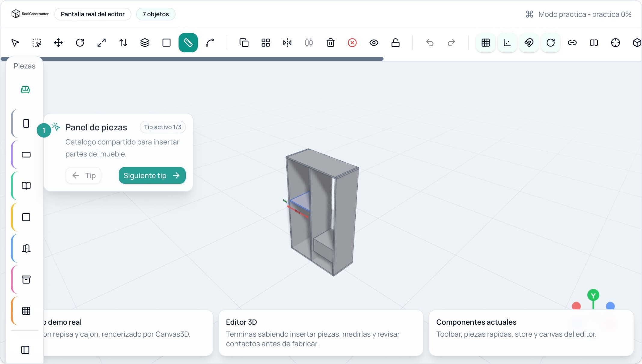The width and height of the screenshot is (642, 364).
Task: Toggle the eye visibility icon
Action: (x=374, y=43)
